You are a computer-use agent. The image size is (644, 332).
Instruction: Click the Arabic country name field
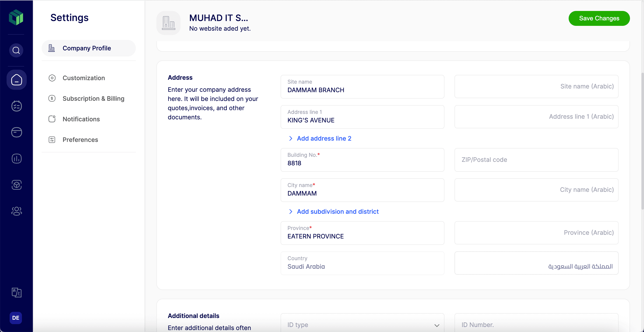(536, 263)
